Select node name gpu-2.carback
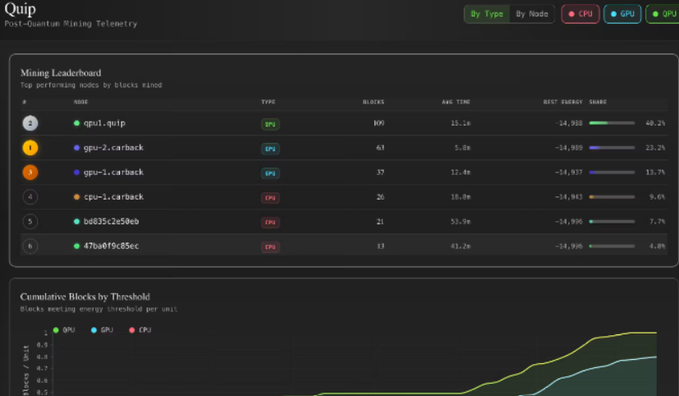 click(113, 148)
